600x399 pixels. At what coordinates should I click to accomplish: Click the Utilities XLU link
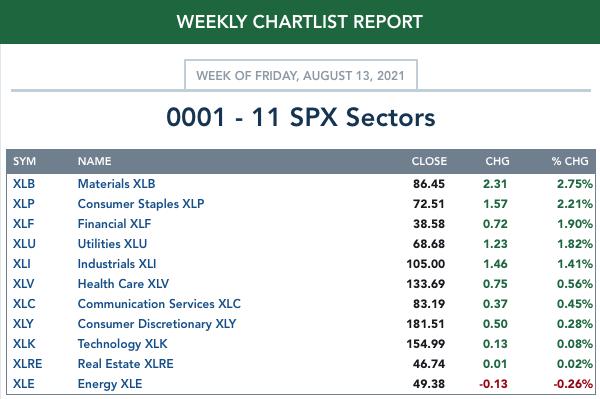point(112,244)
